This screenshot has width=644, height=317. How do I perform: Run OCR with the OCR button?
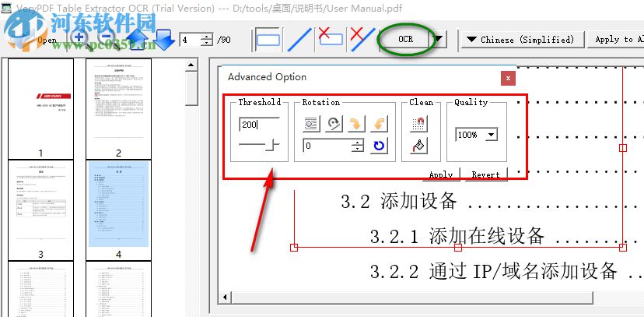(x=405, y=40)
